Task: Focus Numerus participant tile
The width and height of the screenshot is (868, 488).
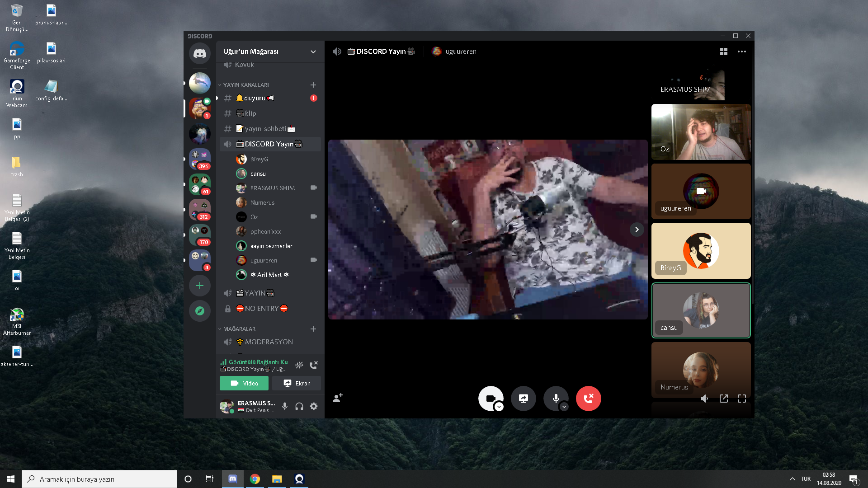Action: [701, 370]
